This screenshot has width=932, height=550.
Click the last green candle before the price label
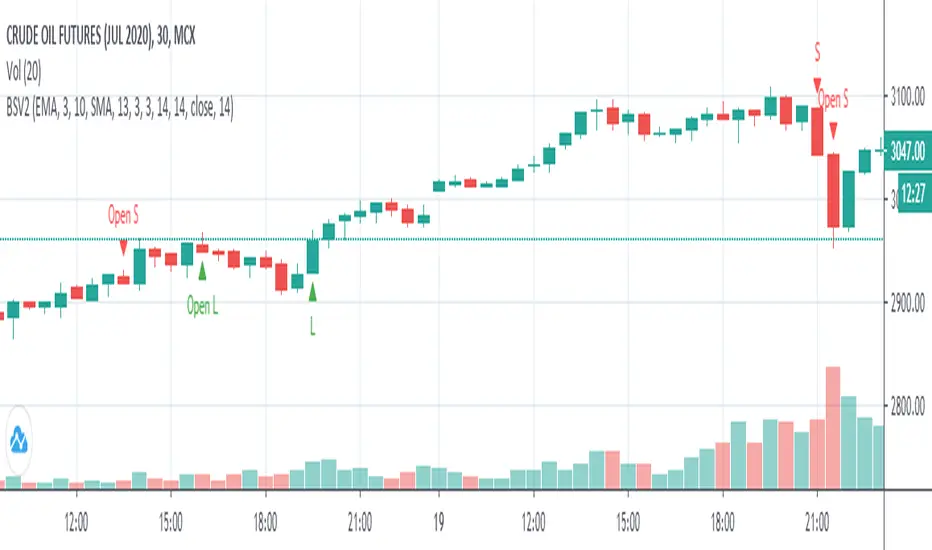866,160
